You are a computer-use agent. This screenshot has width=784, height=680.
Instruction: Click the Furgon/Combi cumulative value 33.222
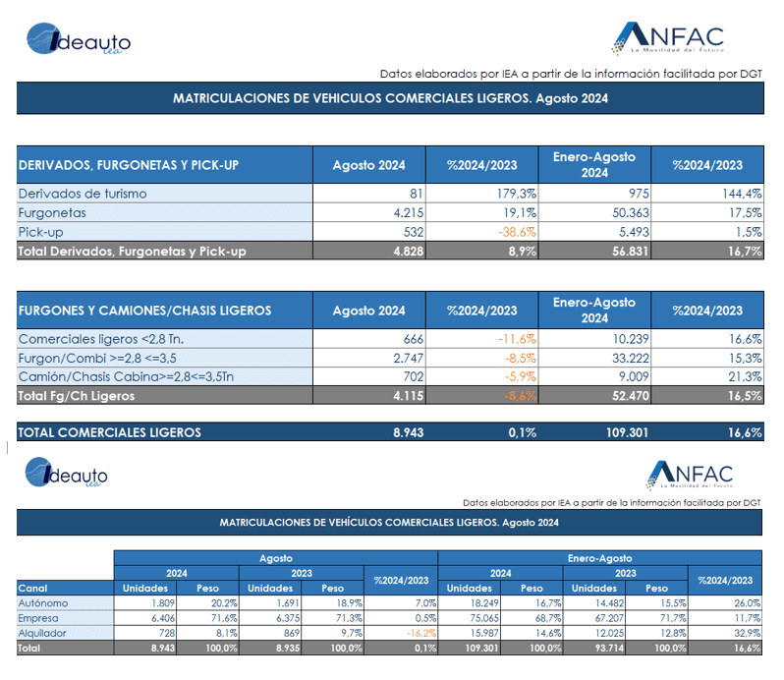631,358
